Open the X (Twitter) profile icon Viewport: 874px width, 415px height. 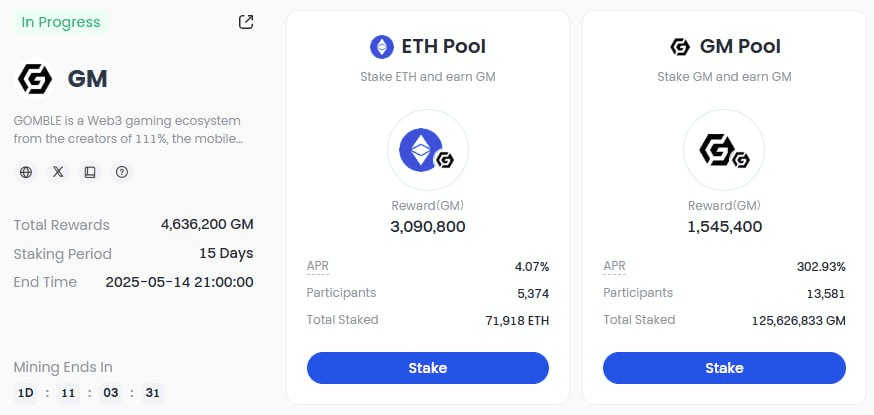point(58,172)
